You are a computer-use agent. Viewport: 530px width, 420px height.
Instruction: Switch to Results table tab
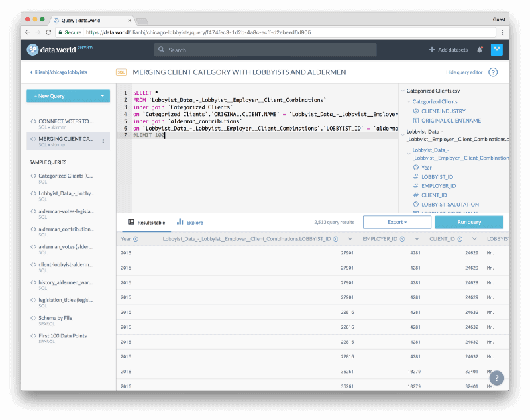(x=146, y=223)
